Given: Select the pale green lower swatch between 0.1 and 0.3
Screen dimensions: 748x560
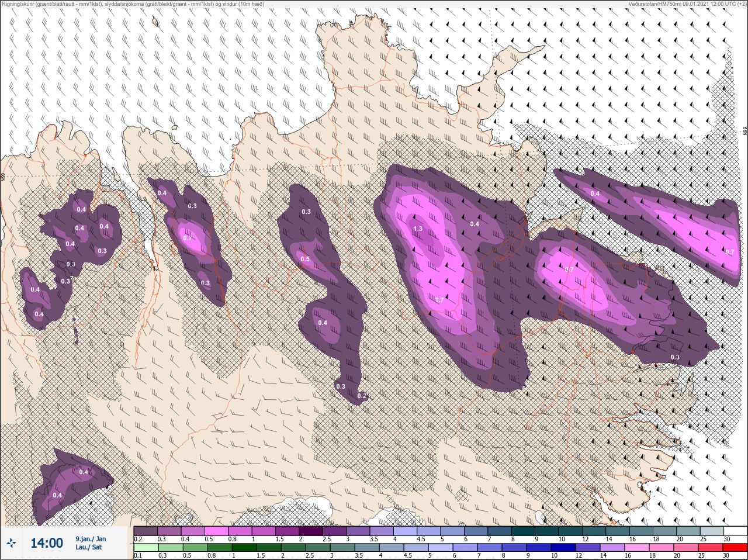Looking at the screenshot, I should (146, 548).
